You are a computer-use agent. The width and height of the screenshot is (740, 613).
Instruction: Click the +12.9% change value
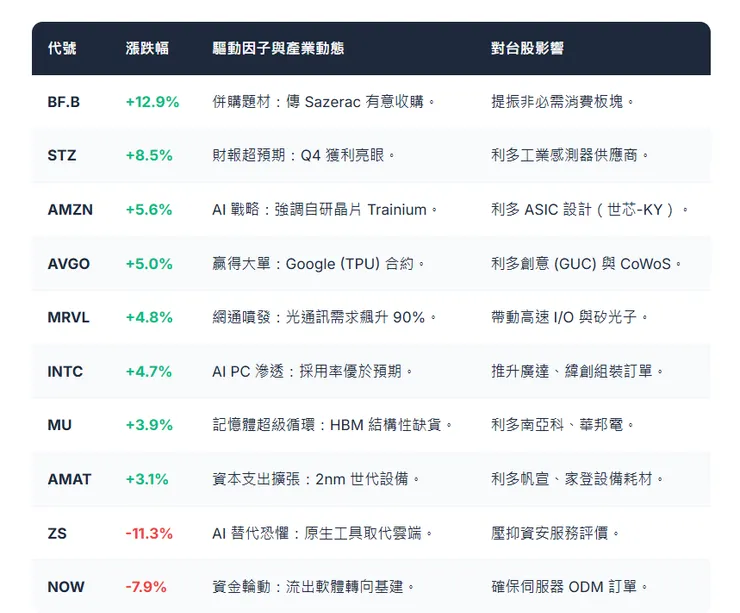click(152, 102)
